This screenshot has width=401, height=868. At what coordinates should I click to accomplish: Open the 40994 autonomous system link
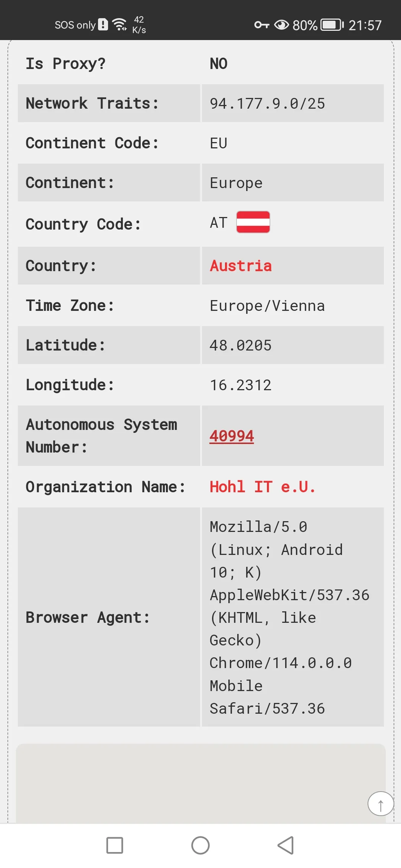(x=232, y=436)
